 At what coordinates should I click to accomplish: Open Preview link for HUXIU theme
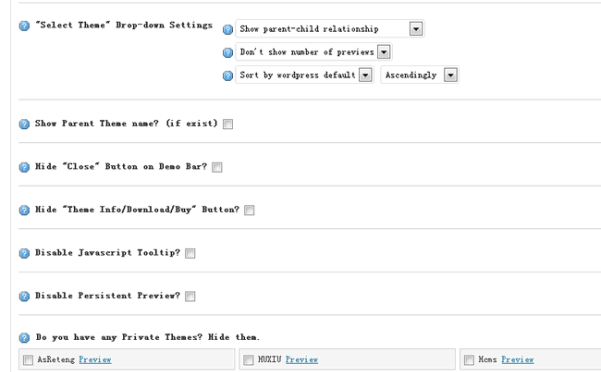[x=302, y=359]
